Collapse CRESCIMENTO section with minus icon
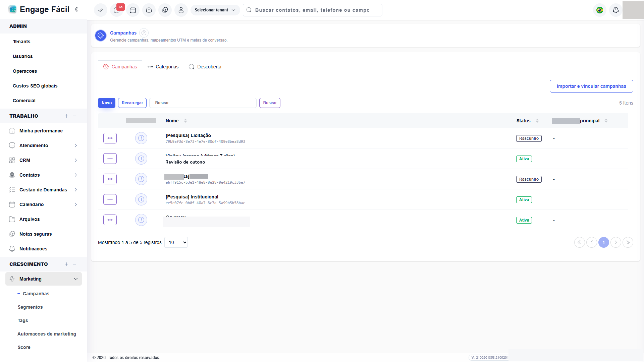Image resolution: width=644 pixels, height=362 pixels. coord(74,264)
